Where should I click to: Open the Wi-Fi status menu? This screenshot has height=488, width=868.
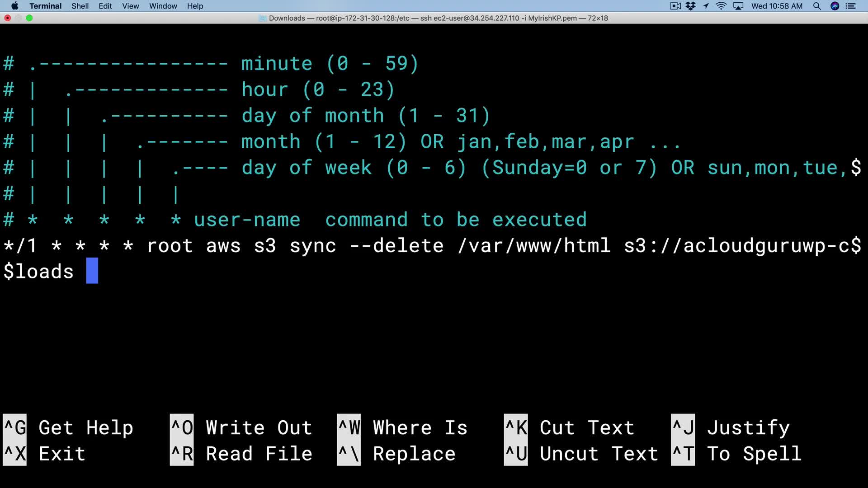[x=721, y=6]
